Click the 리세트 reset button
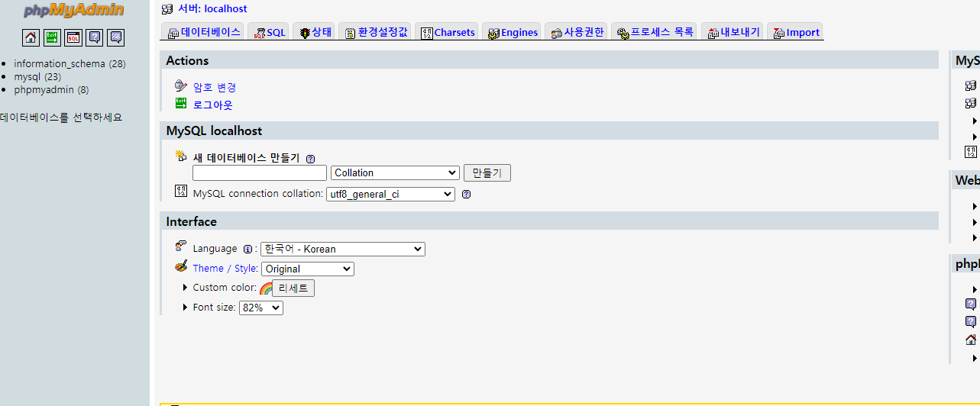 293,288
